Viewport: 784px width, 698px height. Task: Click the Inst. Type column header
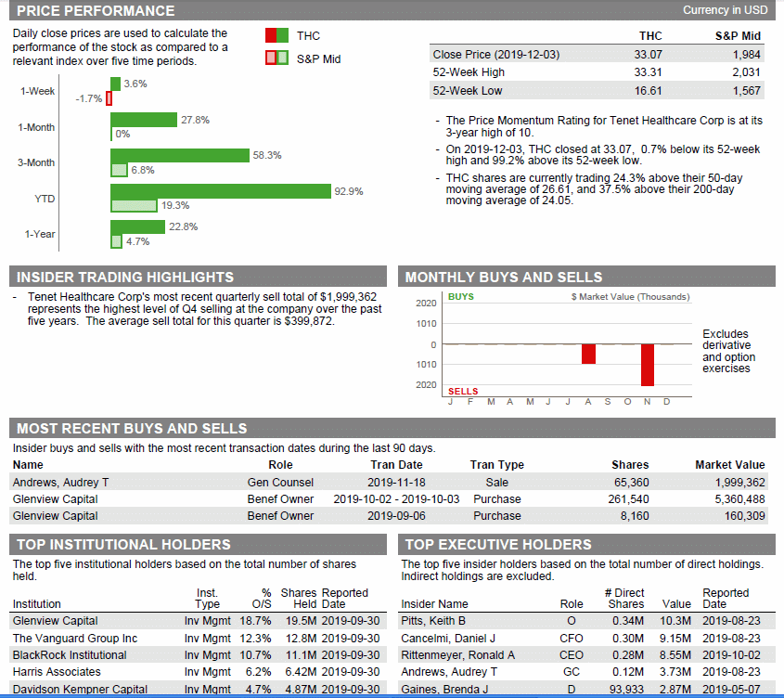coord(207,599)
